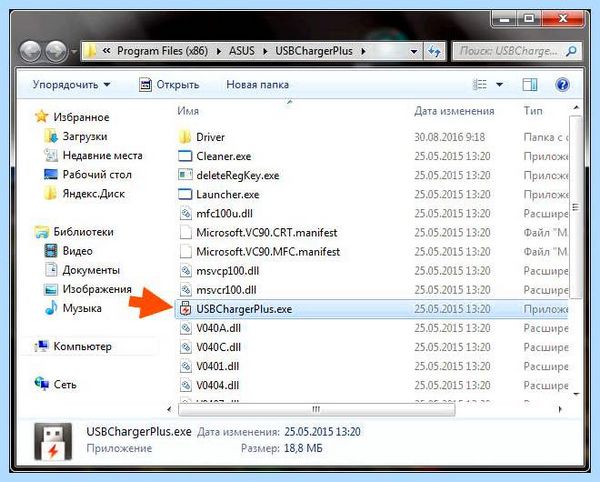Click the USBChargerPlus.exe file icon
The height and width of the screenshot is (482, 600).
[185, 309]
